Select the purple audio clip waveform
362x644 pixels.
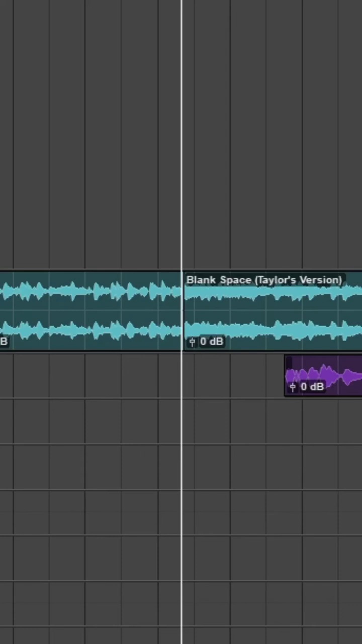pyautogui.click(x=323, y=375)
